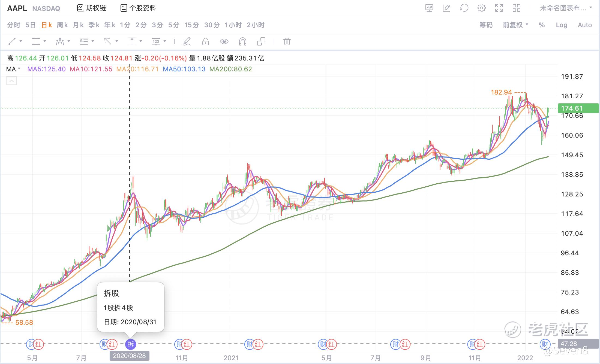Expand the 未命名图表布… layout dropdown
Image resolution: width=600 pixels, height=364 pixels.
click(566, 8)
